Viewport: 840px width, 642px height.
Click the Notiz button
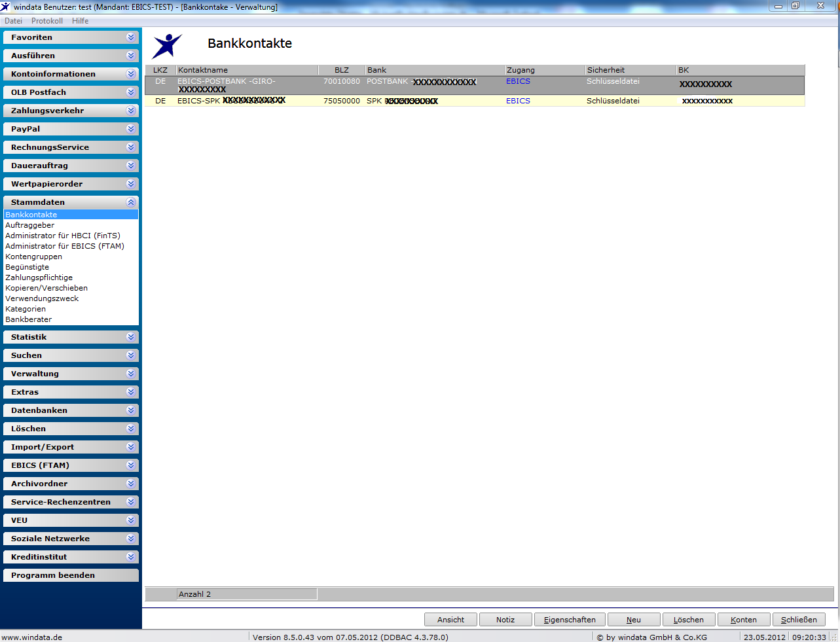pyautogui.click(x=505, y=620)
